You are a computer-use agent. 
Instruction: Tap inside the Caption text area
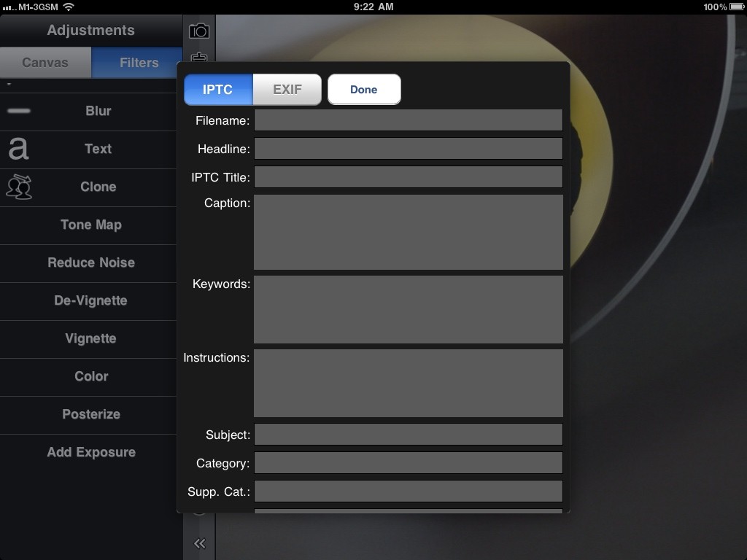click(x=409, y=232)
